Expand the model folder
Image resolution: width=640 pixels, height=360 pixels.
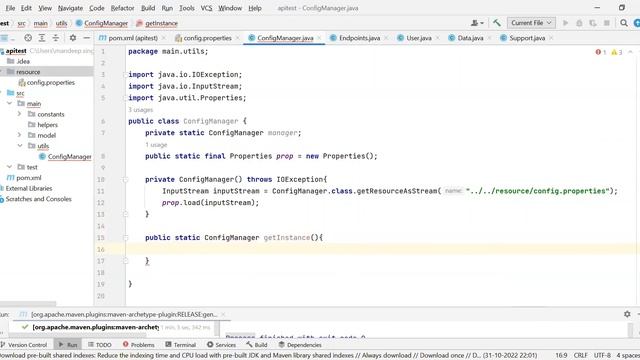click(x=19, y=135)
